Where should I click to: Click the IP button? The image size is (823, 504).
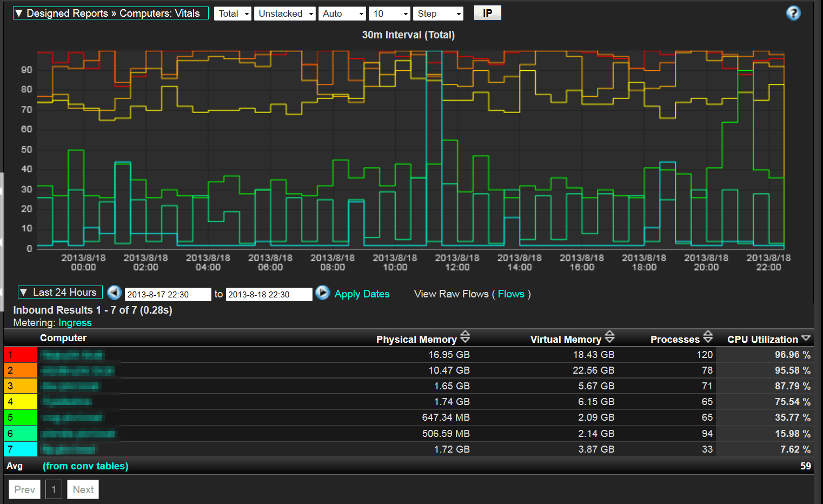click(488, 13)
